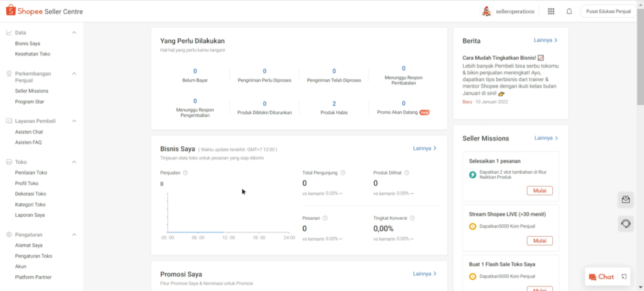Open Penilaian Toko menu item
Screen dimensions: 644x291
click(31, 173)
